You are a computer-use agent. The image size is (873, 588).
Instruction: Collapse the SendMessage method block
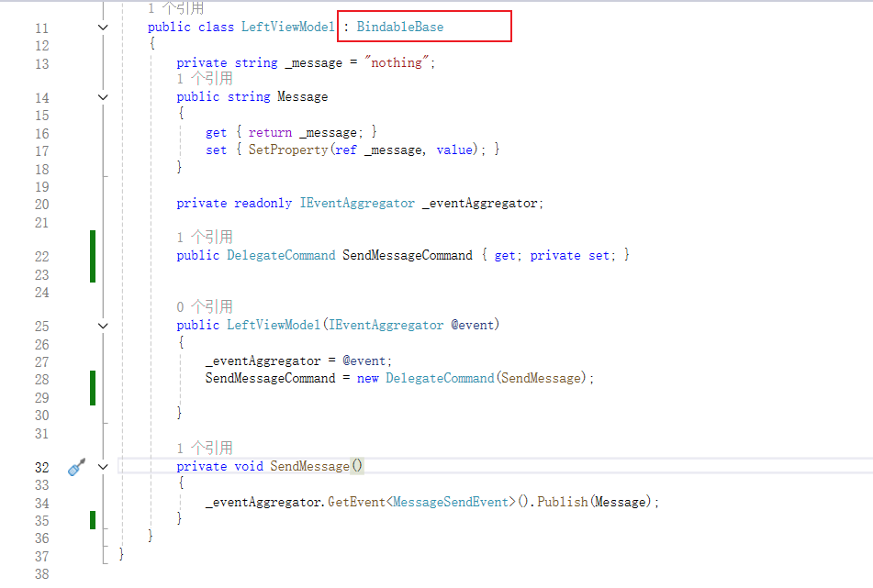[103, 467]
